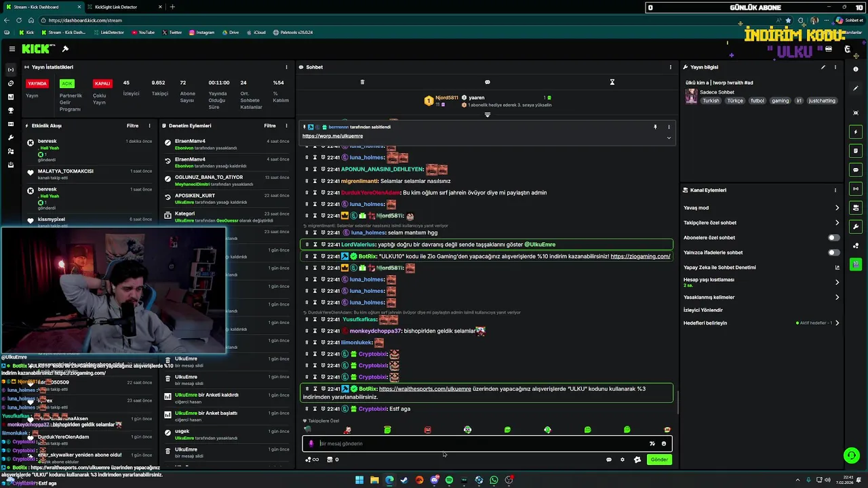Toggle the KAPALI Çoklu Yayın status
Image resolution: width=868 pixels, height=488 pixels.
(x=102, y=83)
